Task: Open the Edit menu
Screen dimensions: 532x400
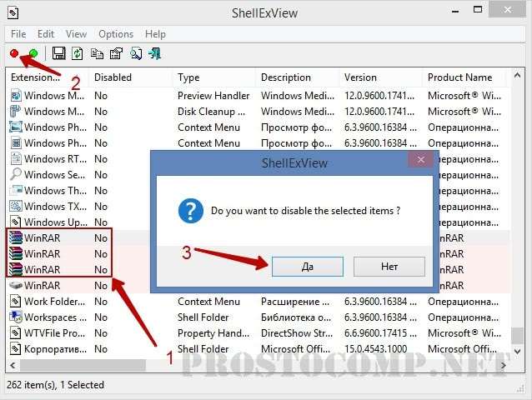Action: point(46,34)
